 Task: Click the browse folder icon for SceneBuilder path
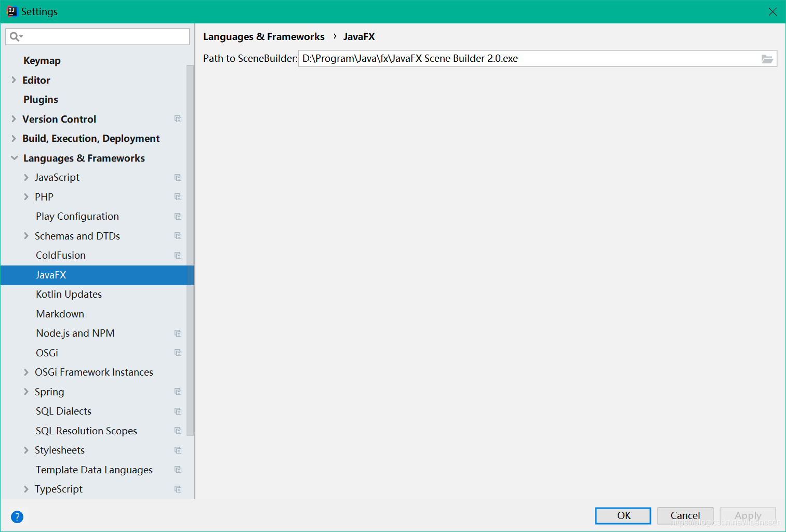pos(767,59)
